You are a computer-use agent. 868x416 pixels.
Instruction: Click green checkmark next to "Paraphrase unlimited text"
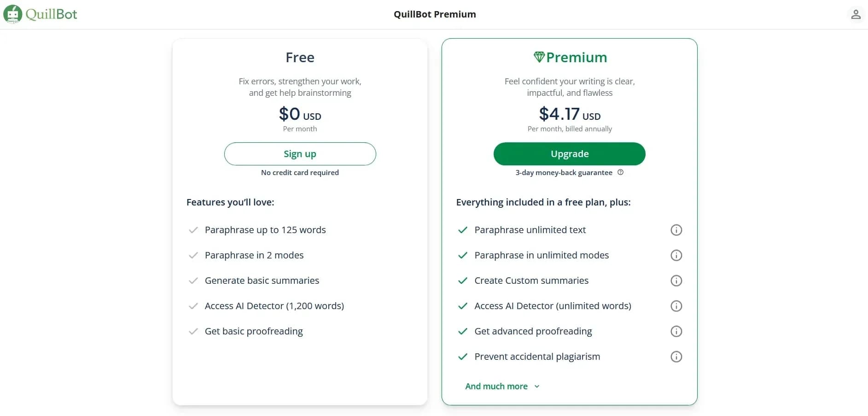click(x=462, y=230)
